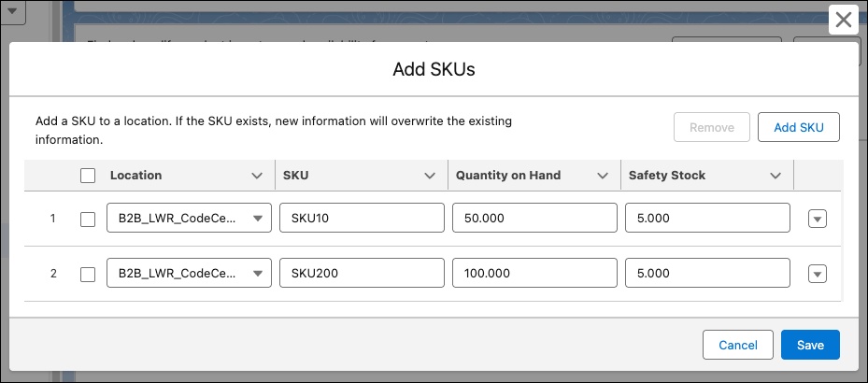The image size is (868, 383).
Task: Click Safety Stock field in SKU10 row
Action: pyautogui.click(x=707, y=218)
